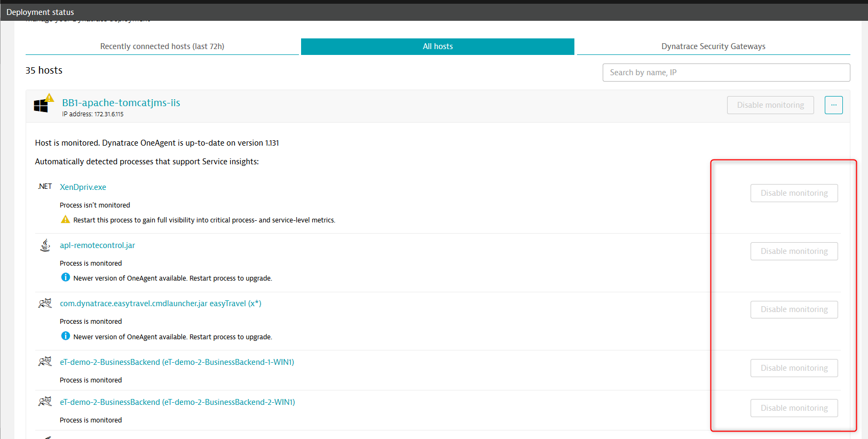The width and height of the screenshot is (868, 439).
Task: Open the XenDpriv.exe process link
Action: [83, 187]
